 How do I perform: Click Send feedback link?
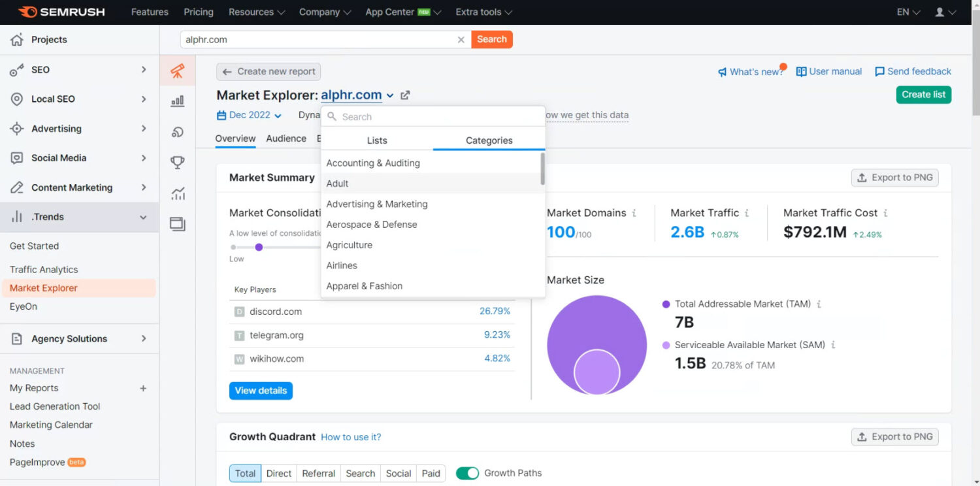[x=913, y=72]
